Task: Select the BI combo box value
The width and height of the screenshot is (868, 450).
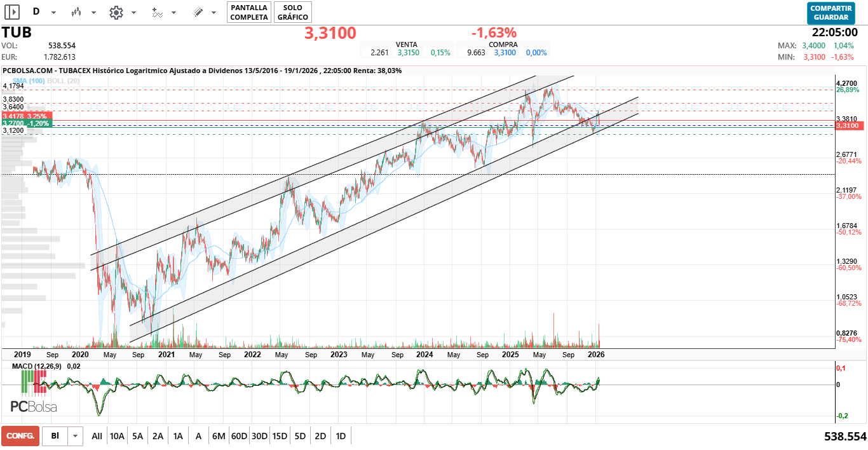Action: click(x=55, y=436)
